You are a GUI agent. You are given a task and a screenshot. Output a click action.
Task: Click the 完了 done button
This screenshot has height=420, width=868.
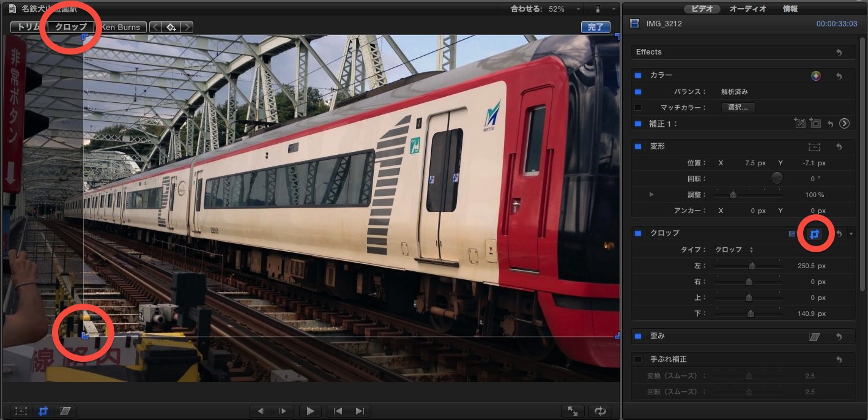point(595,27)
